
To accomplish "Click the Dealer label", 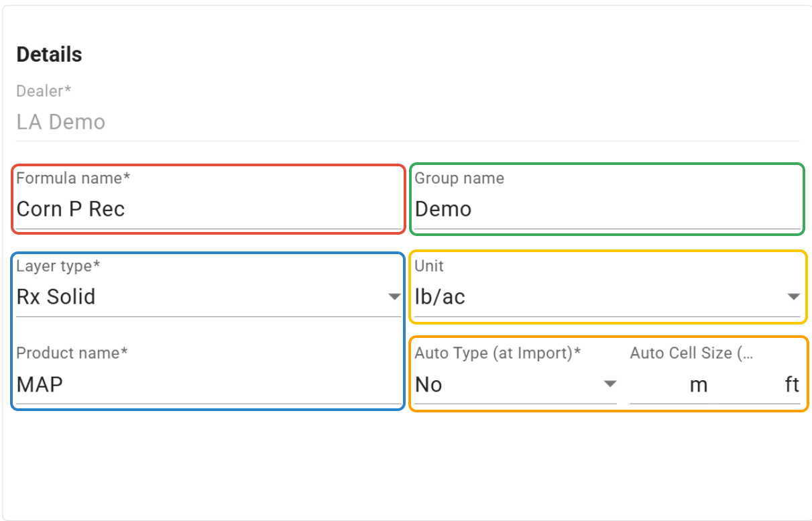I will tap(44, 91).
